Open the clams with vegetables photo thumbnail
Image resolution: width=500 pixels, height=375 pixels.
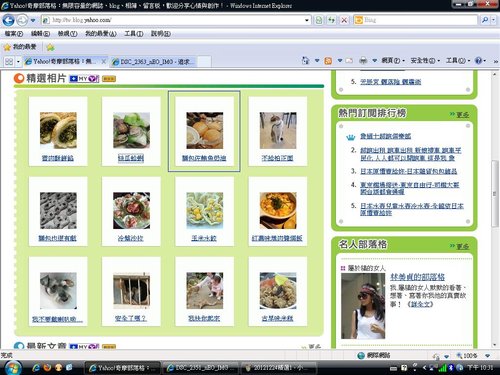tap(131, 130)
